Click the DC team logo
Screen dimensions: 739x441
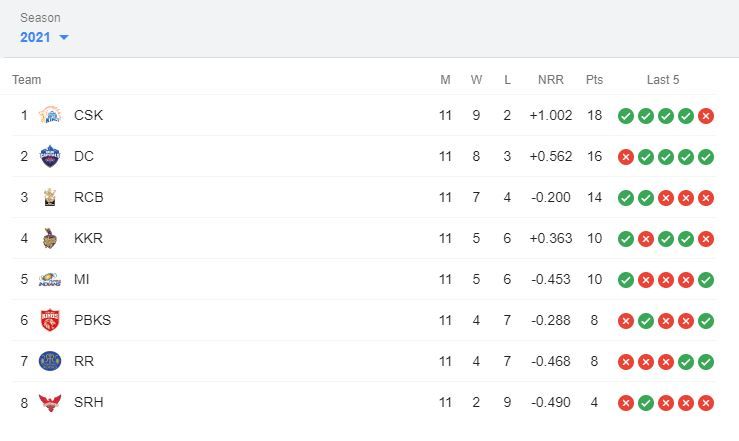pos(49,157)
